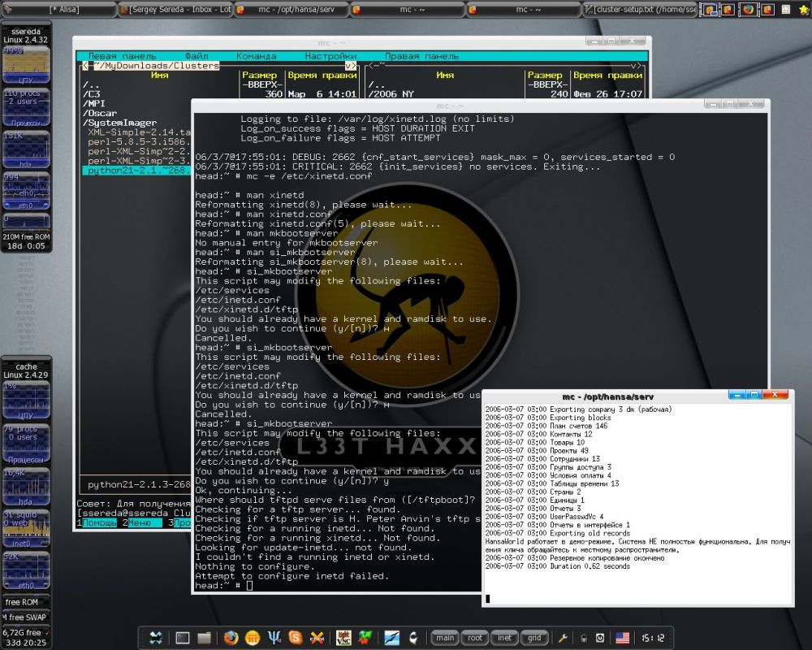
Task: Click the white crescent icon in the dock
Action: tap(413, 638)
